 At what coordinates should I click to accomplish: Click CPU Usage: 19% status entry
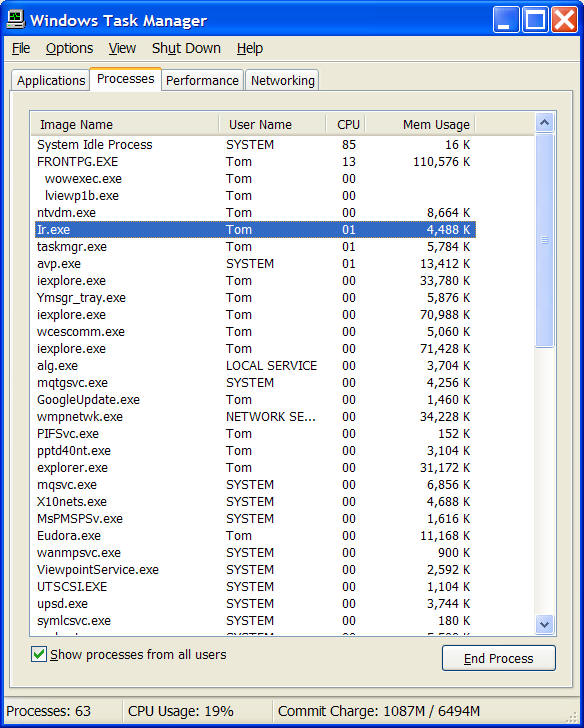[181, 711]
